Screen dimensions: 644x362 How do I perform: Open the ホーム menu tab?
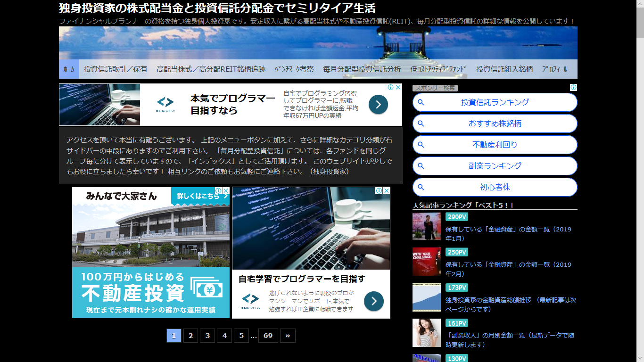click(x=69, y=69)
